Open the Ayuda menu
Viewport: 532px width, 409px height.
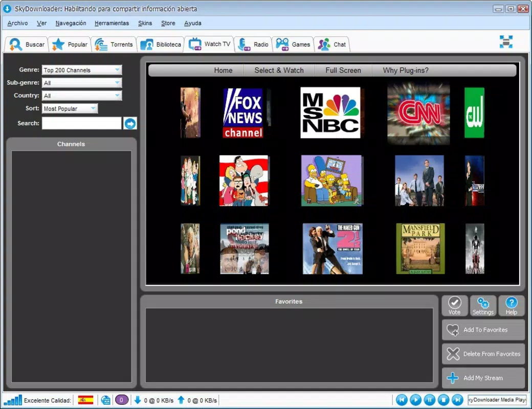pyautogui.click(x=193, y=23)
